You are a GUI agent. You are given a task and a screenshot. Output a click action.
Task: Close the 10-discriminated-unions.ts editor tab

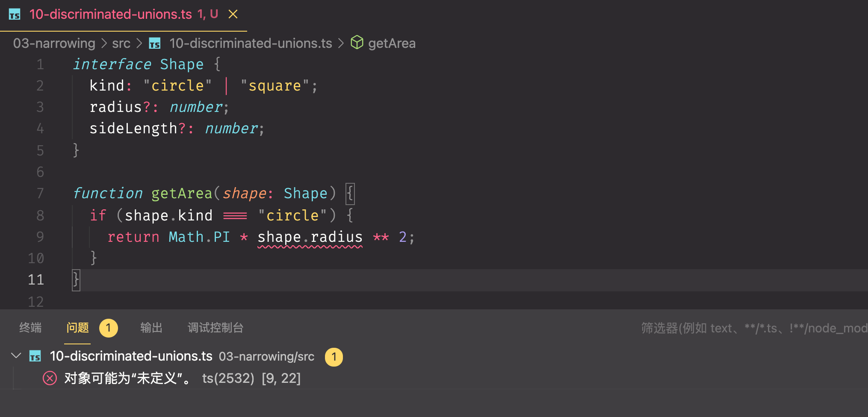pyautogui.click(x=233, y=14)
